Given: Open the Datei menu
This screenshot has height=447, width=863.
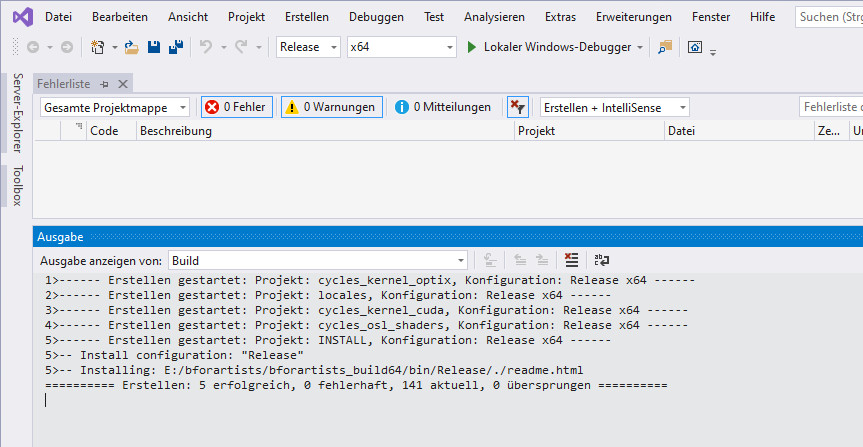Looking at the screenshot, I should click(58, 17).
